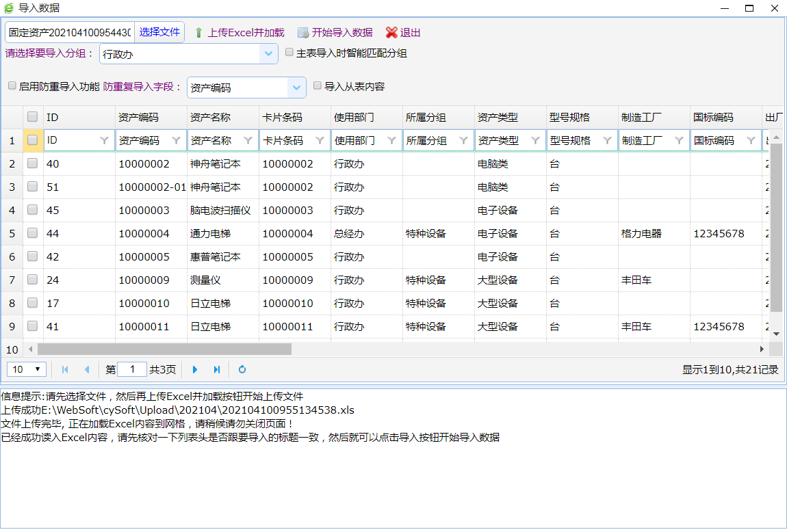Open the page size dropdown showing 10
Viewport: 787px width, 532px height.
coord(27,369)
